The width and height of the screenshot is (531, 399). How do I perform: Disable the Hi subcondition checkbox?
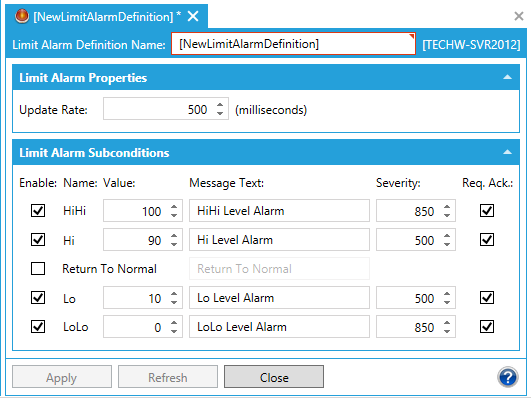tap(38, 240)
